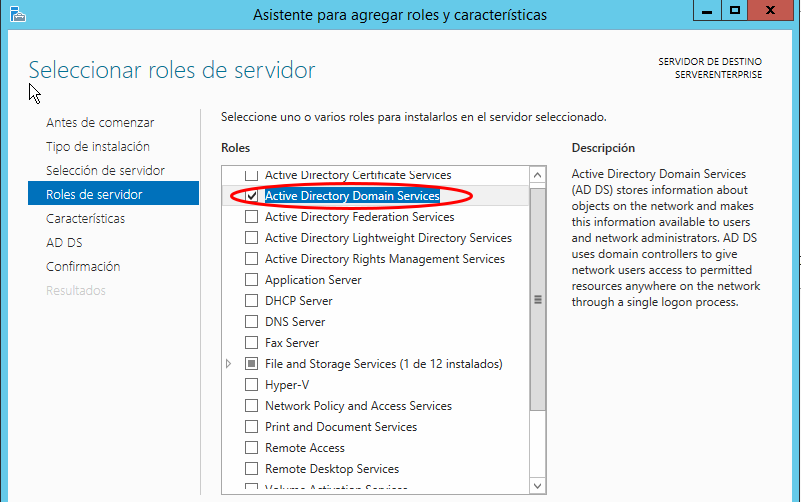This screenshot has width=801, height=502.
Task: Go to the Confirmación step
Action: 83,267
